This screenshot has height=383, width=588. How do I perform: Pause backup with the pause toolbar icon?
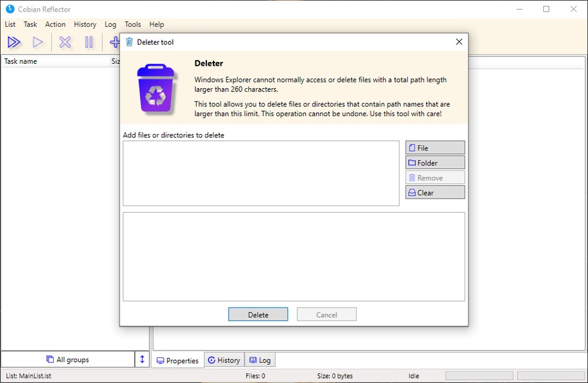(x=89, y=42)
